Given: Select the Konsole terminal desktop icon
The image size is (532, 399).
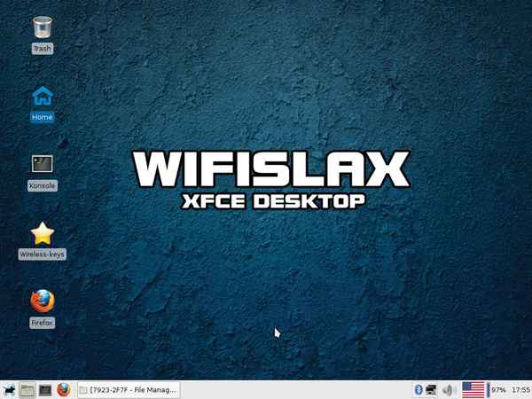Looking at the screenshot, I should [43, 164].
